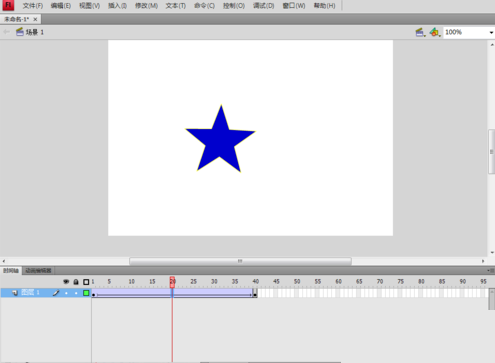Image resolution: width=495 pixels, height=363 pixels.
Task: Open the 插入(I) menu
Action: 117,6
